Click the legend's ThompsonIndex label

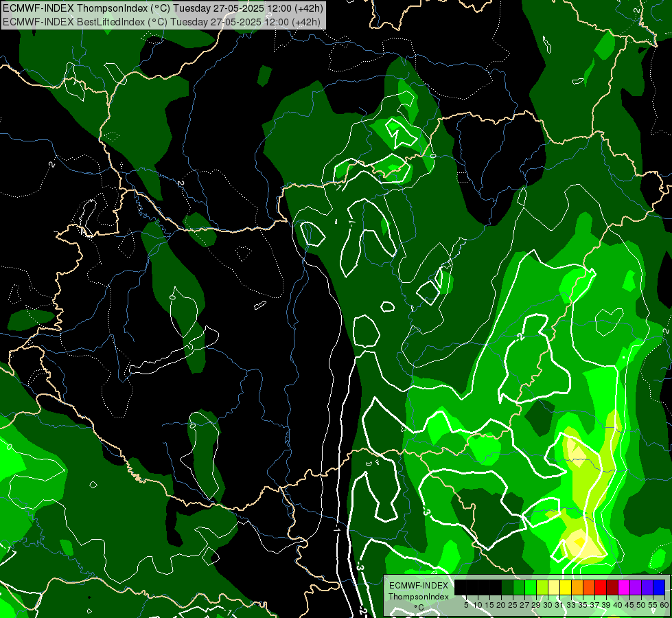(419, 597)
